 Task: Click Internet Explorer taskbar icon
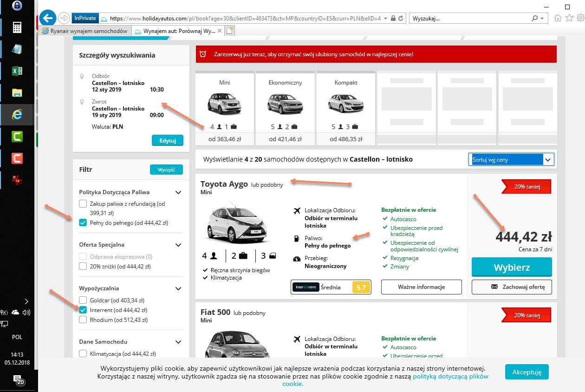[17, 114]
